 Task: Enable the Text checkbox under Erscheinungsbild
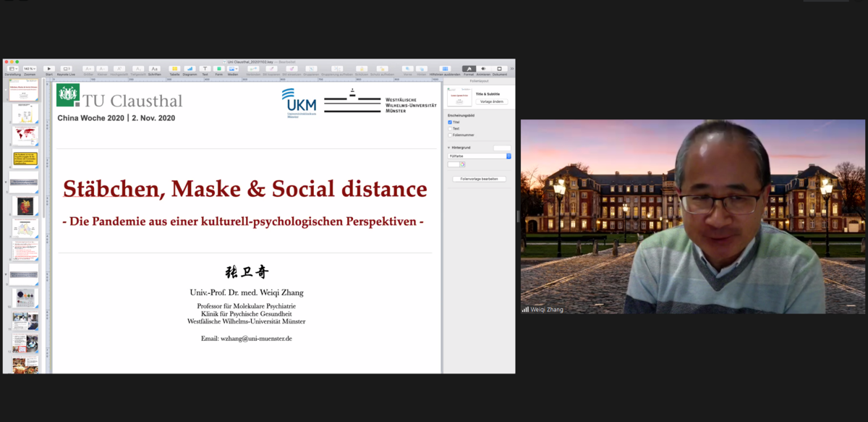coord(450,129)
